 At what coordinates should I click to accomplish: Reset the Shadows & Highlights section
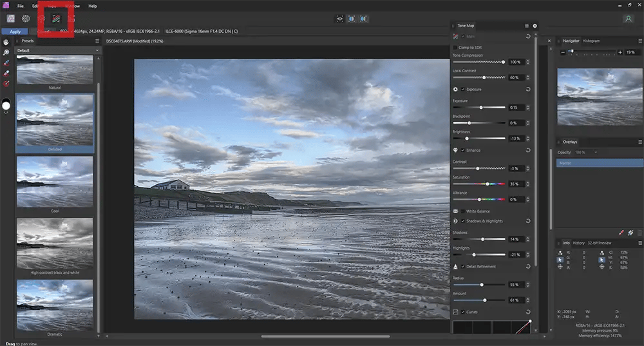pyautogui.click(x=528, y=221)
